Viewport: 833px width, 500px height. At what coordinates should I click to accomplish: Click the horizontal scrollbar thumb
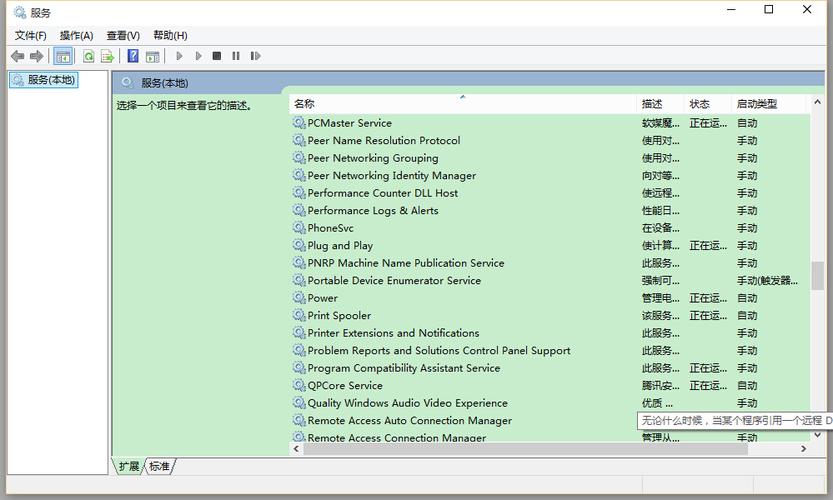[x=526, y=449]
